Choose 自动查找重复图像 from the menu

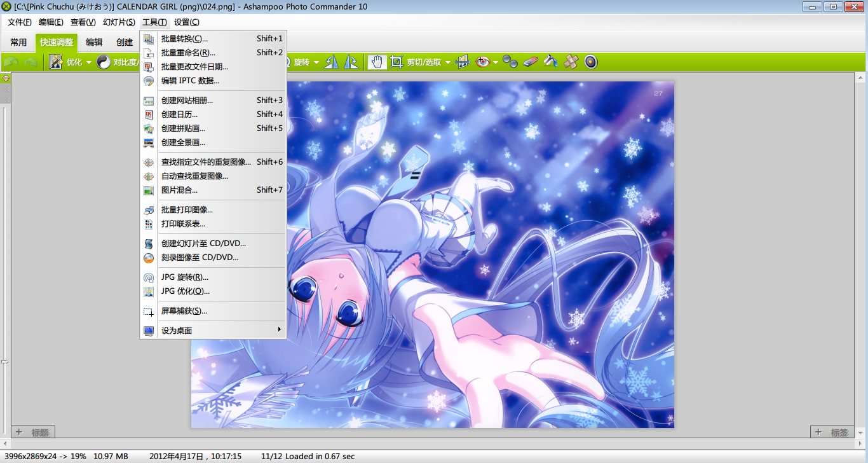click(x=213, y=176)
